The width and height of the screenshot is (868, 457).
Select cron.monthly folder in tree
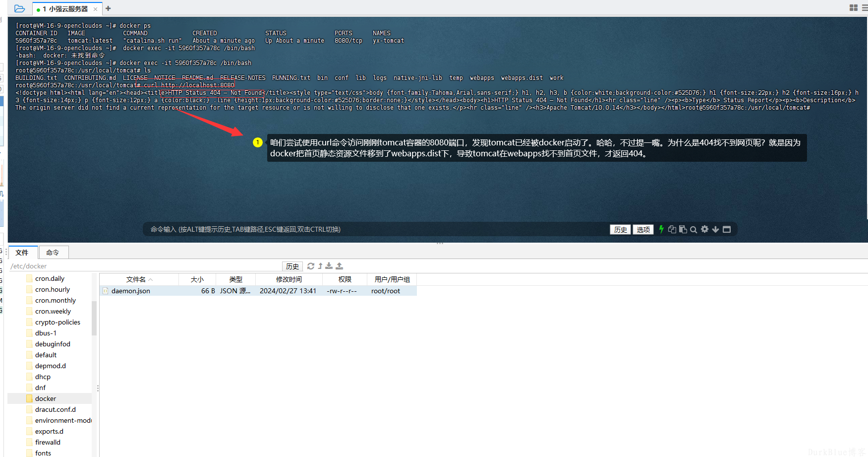(56, 300)
